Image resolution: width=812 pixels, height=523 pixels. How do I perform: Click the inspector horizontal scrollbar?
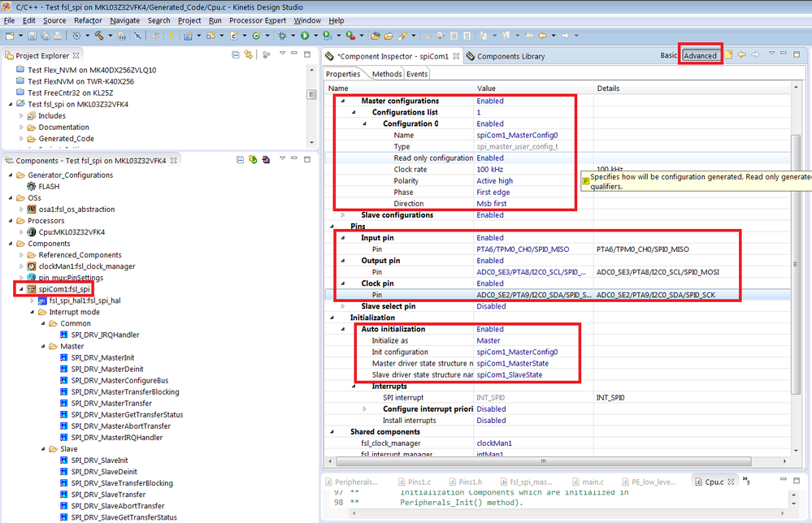pyautogui.click(x=543, y=460)
